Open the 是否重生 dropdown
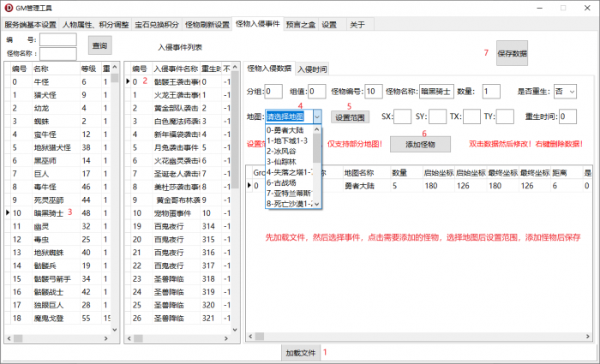Image resolution: width=600 pixels, height=364 pixels. pos(566,91)
